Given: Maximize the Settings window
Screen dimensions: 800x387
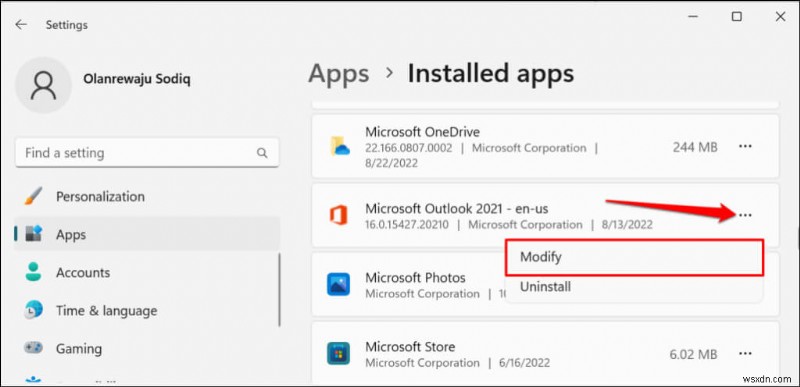Looking at the screenshot, I should [736, 17].
